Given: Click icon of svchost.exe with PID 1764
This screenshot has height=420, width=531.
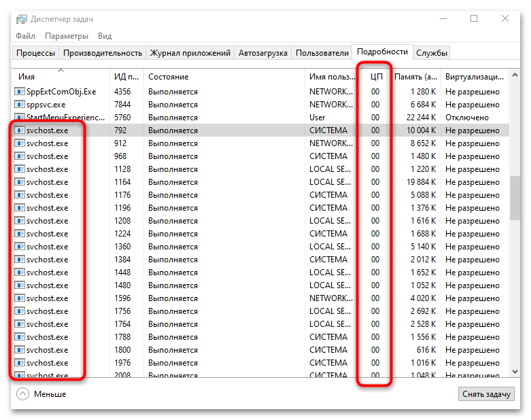Looking at the screenshot, I should point(20,324).
